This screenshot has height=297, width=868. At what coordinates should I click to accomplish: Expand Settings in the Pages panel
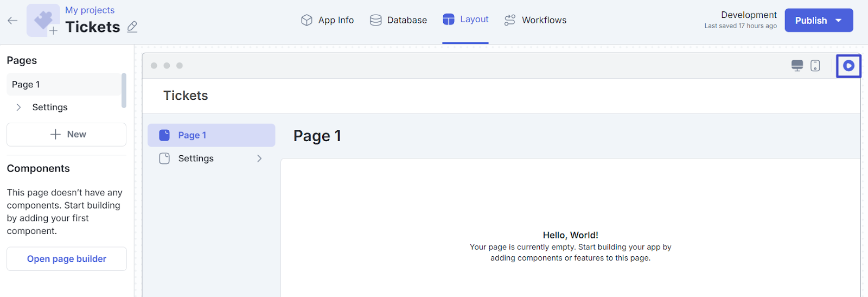19,108
